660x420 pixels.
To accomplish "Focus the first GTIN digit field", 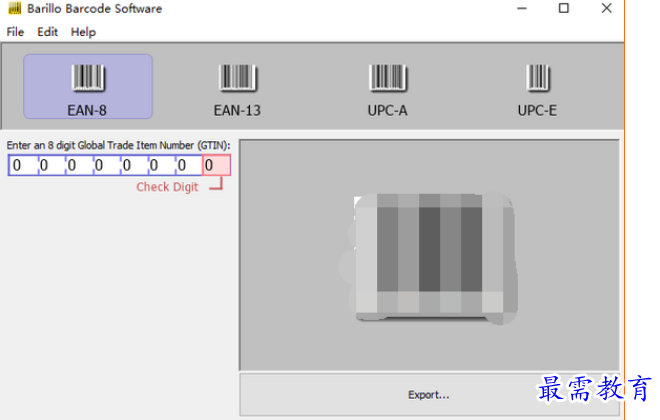I will coord(23,165).
